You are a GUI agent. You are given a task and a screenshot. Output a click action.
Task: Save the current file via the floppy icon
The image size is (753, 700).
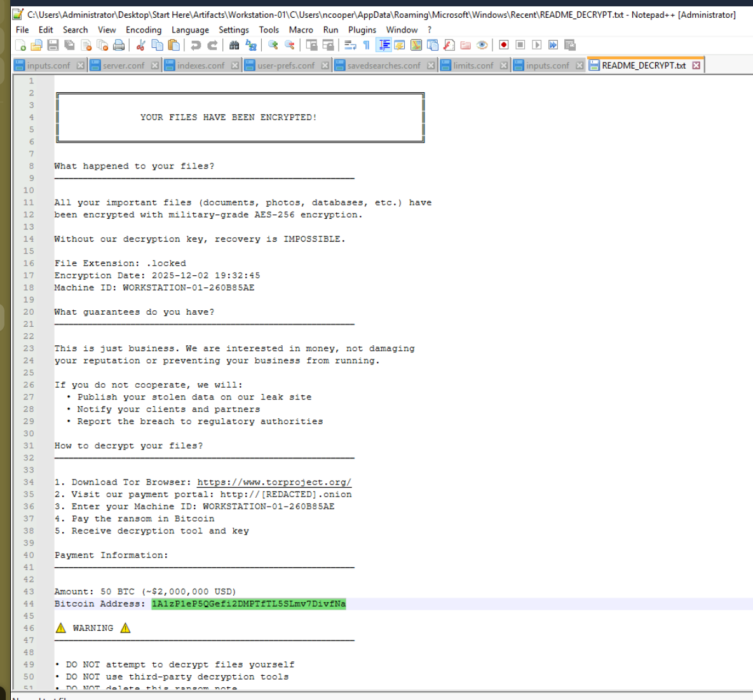tap(53, 45)
